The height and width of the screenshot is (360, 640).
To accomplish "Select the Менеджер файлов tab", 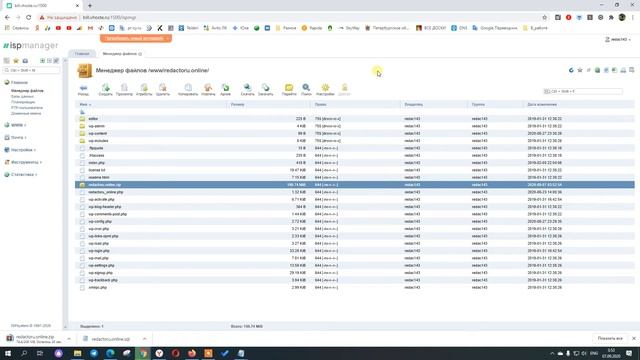I will coord(122,54).
